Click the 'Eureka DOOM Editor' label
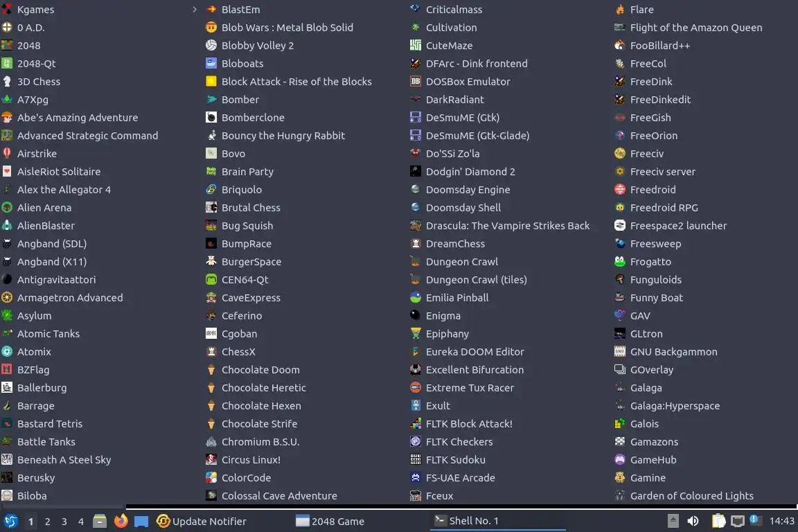The width and height of the screenshot is (798, 532). click(x=475, y=352)
